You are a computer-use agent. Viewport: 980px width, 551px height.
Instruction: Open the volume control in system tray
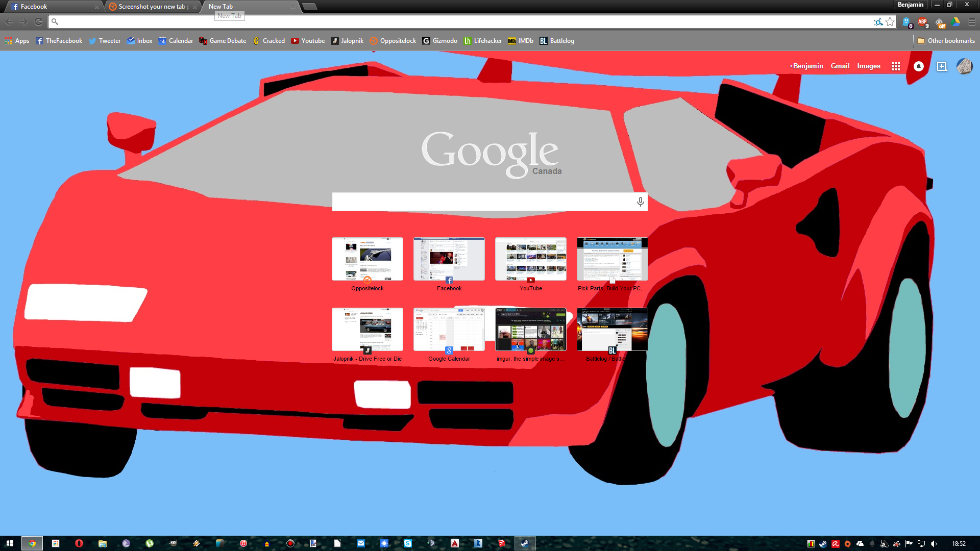tap(934, 544)
